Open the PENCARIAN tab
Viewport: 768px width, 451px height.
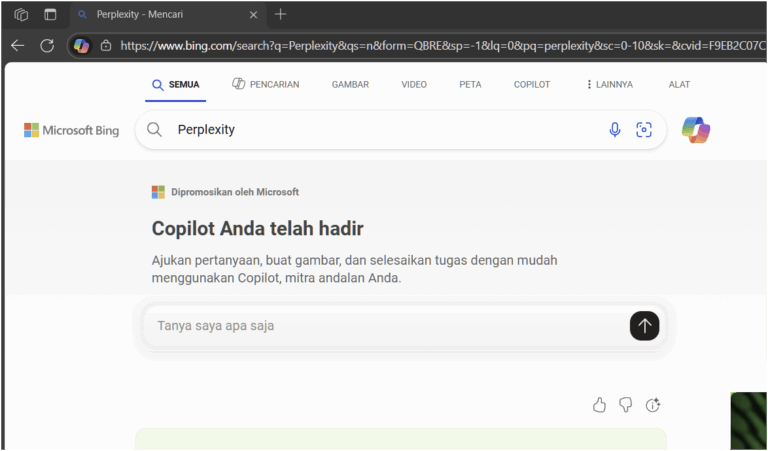pos(265,84)
